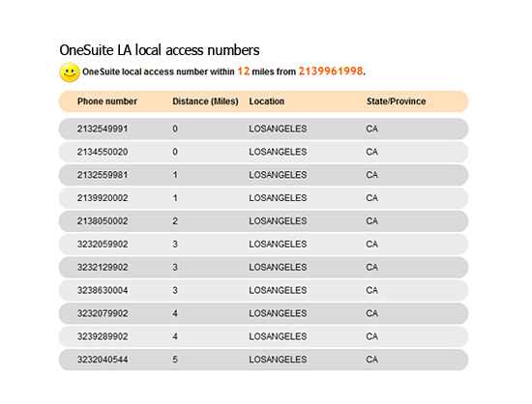Viewport: 532px width, 404px height.
Task: Click the State/Province column header
Action: [x=396, y=101]
